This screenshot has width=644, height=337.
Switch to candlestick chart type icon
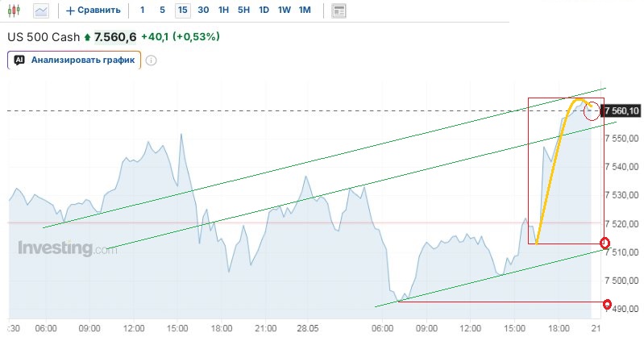tap(14, 10)
